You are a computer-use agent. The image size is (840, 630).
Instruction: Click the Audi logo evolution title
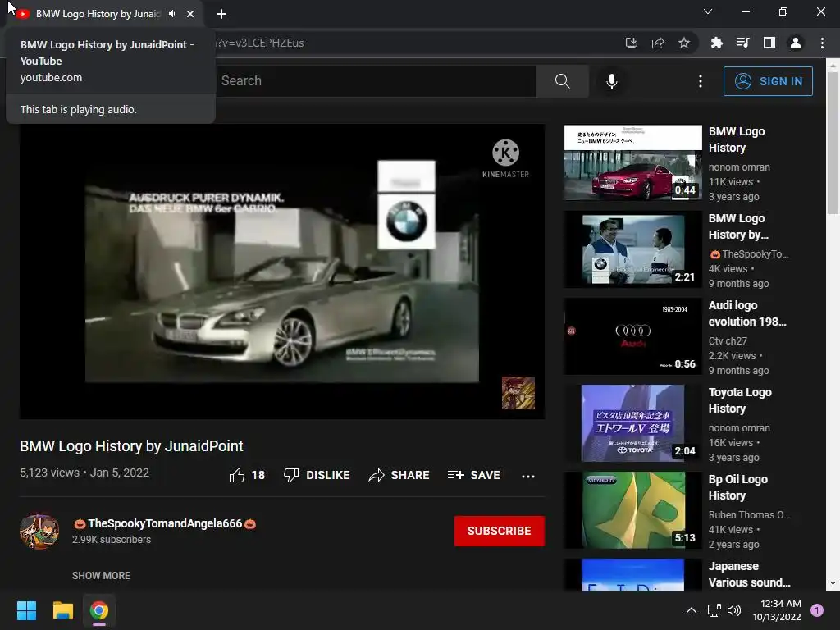click(x=747, y=313)
